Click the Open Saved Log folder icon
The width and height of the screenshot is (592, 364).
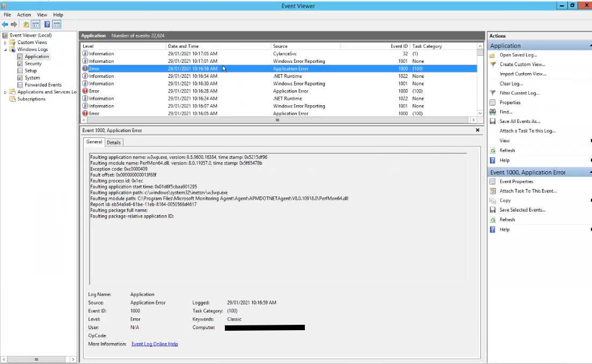(x=493, y=55)
